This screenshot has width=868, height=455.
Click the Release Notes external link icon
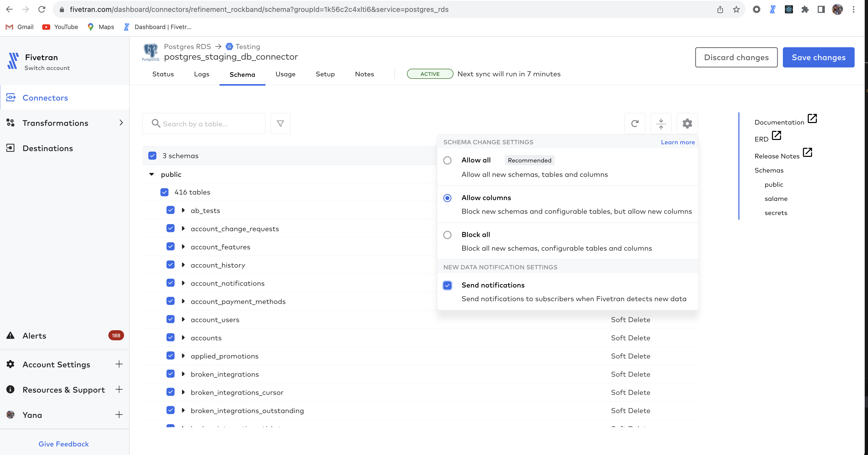tap(808, 154)
